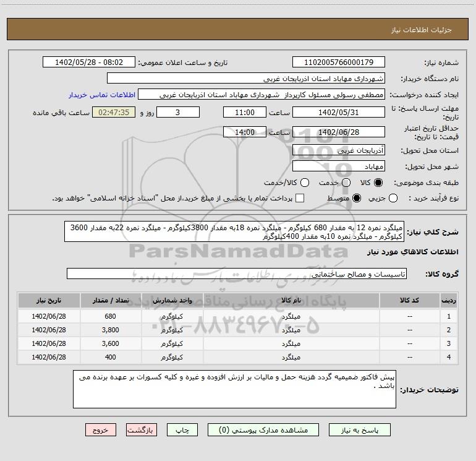Image resolution: width=476 pixels, height=461 pixels.
Task: Click the چاپ print button
Action: point(182,430)
